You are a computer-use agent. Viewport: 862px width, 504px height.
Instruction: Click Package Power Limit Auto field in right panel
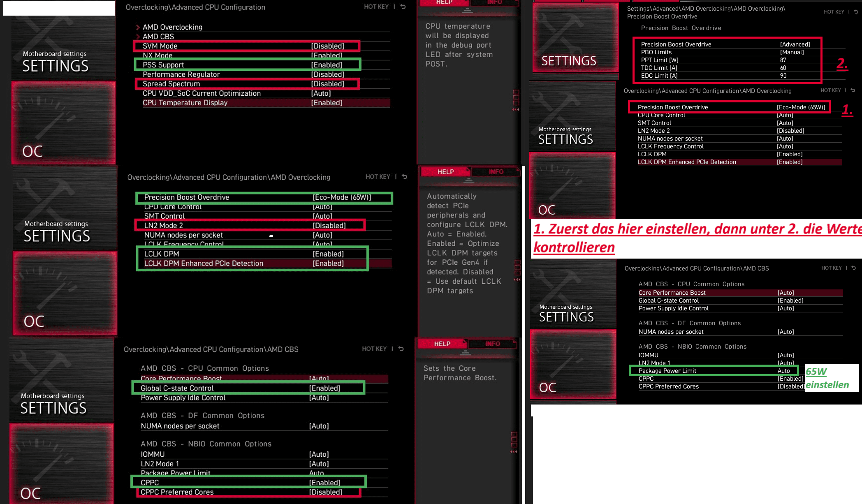[783, 371]
